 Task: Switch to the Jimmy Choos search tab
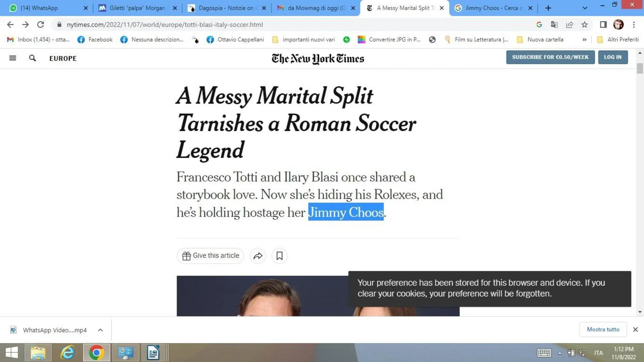point(493,8)
